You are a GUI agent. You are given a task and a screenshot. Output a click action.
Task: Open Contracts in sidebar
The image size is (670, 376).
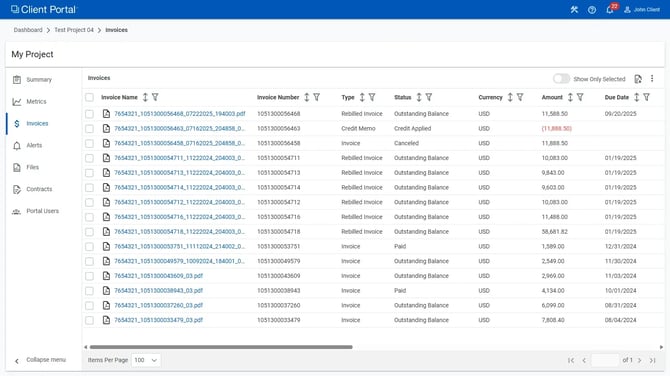click(x=43, y=189)
